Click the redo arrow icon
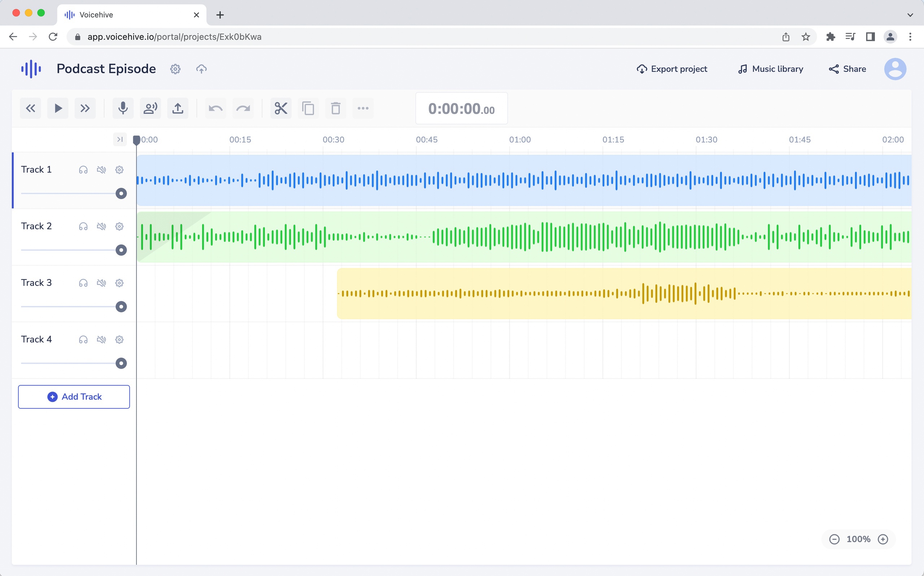Screen dimensions: 924x576 [x=243, y=109]
